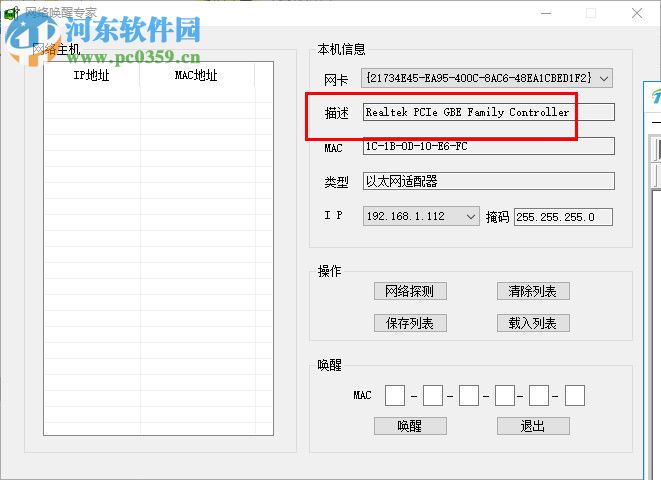
Task: Click the first wake MAC octet box
Action: 395,395
